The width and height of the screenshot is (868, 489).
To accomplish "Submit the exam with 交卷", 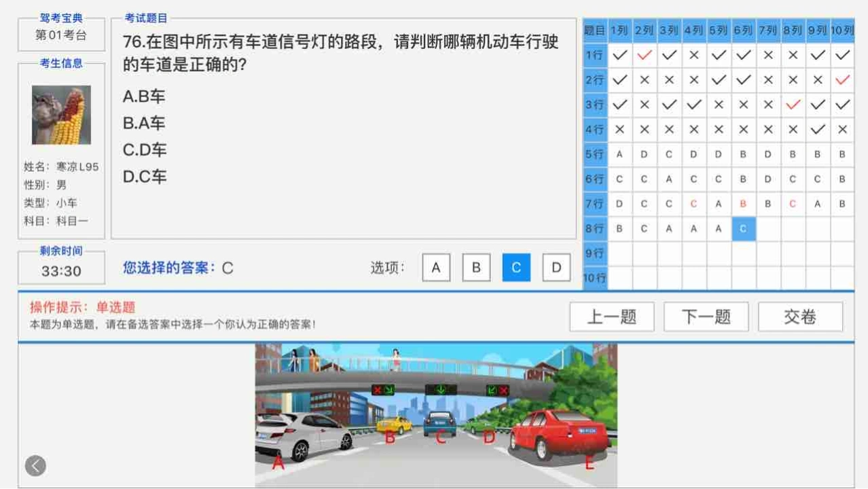I will pos(800,317).
